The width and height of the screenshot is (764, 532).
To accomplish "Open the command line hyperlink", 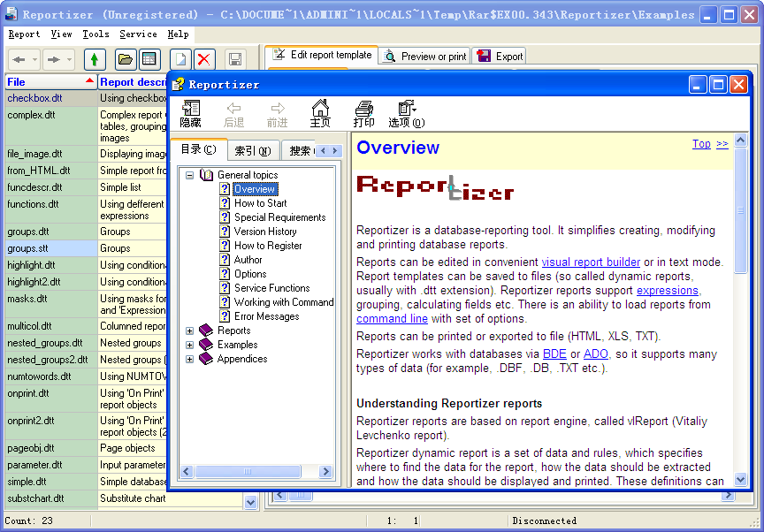I will click(x=393, y=319).
